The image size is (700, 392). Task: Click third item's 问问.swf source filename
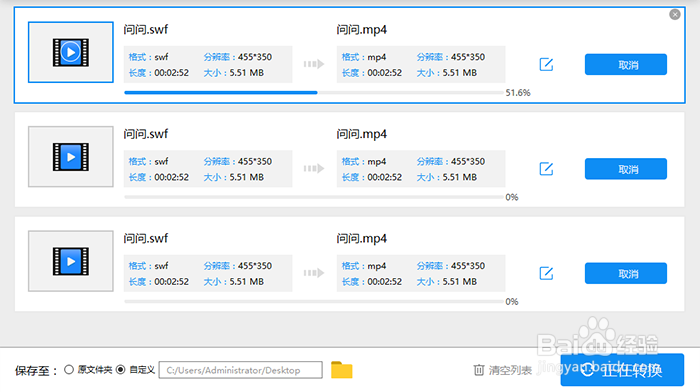[146, 239]
